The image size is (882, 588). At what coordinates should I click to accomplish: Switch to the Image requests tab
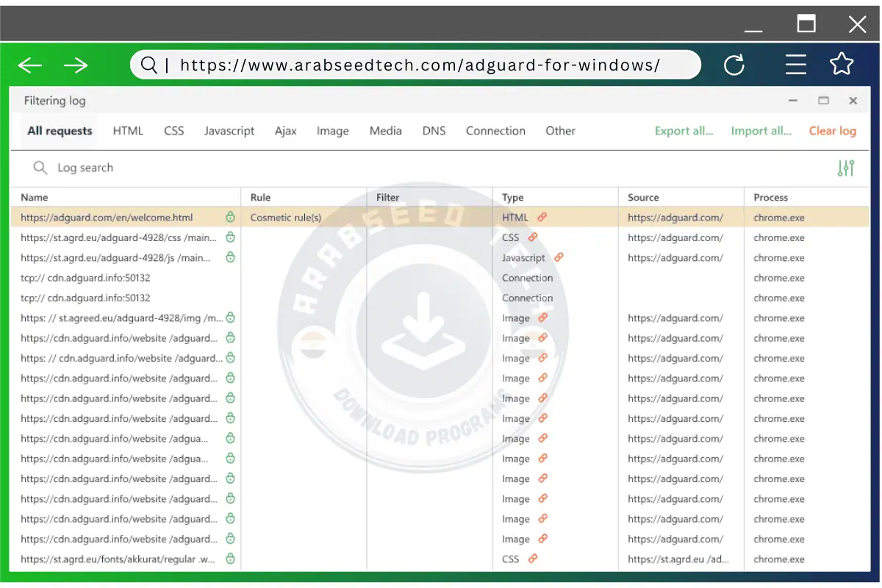(x=332, y=131)
